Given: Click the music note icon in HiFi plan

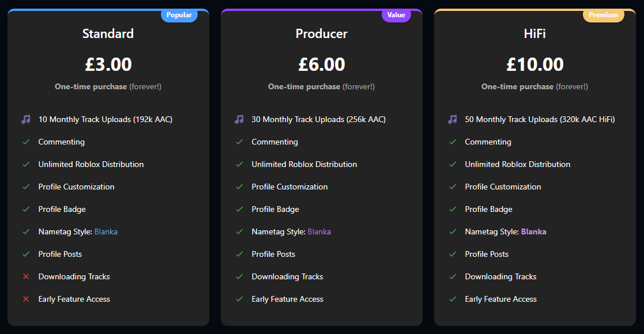Looking at the screenshot, I should (452, 120).
